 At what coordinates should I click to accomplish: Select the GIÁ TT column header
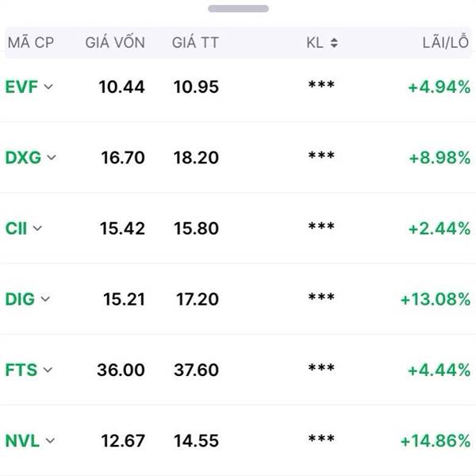195,42
